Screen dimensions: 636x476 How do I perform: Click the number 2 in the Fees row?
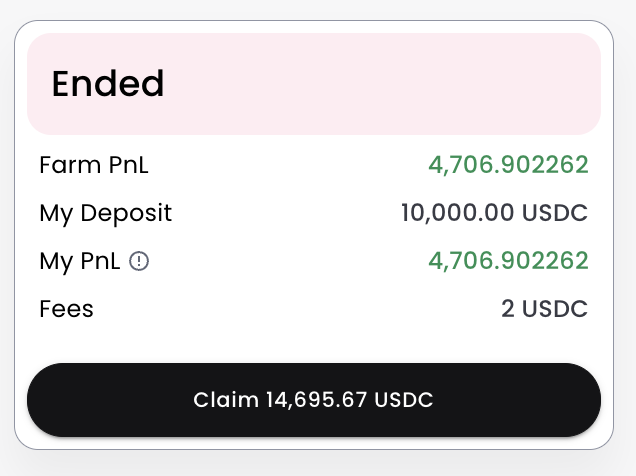508,309
